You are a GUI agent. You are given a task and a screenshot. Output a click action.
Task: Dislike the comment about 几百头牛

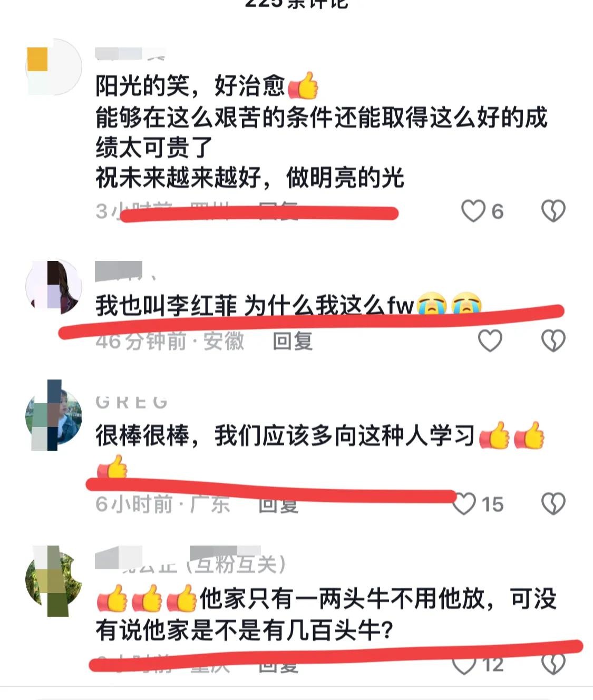pyautogui.click(x=553, y=665)
